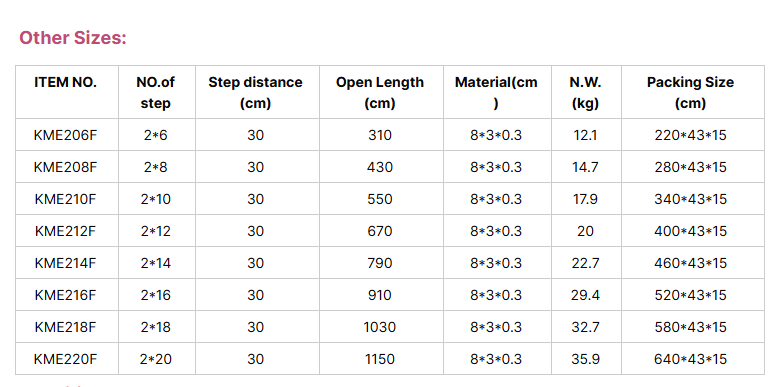Viewport: 781px width, 387px height.
Task: Click the KME206F item cell
Action: pos(65,135)
